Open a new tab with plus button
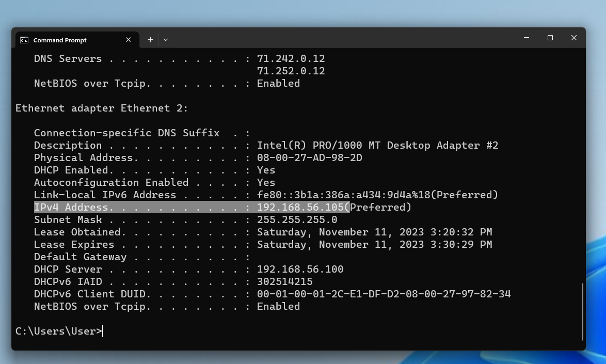The height and width of the screenshot is (364, 606). point(150,39)
